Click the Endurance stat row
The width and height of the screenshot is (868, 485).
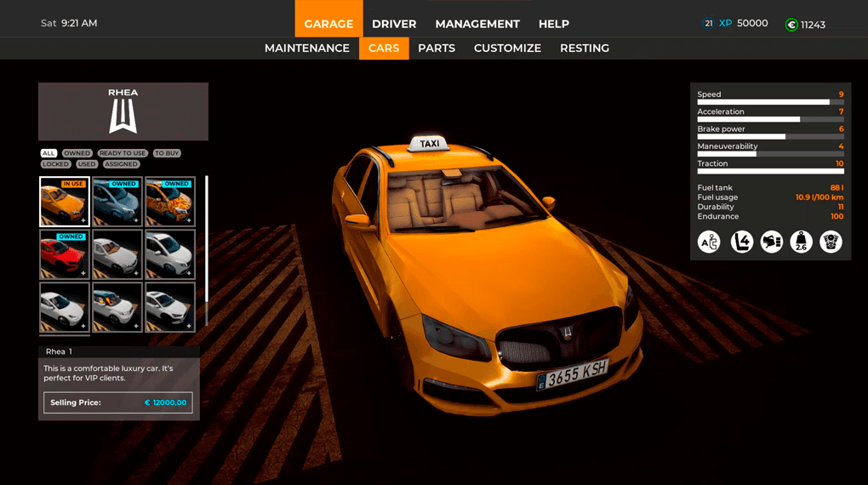click(770, 216)
